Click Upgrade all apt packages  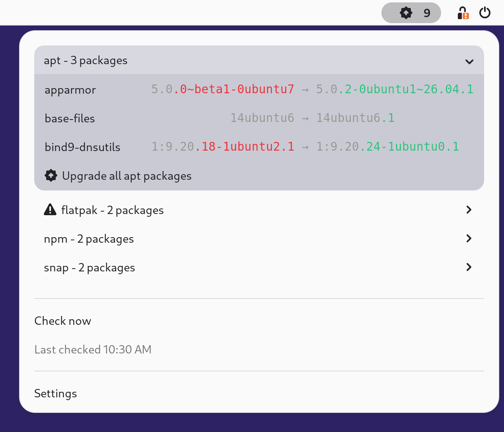pos(259,176)
